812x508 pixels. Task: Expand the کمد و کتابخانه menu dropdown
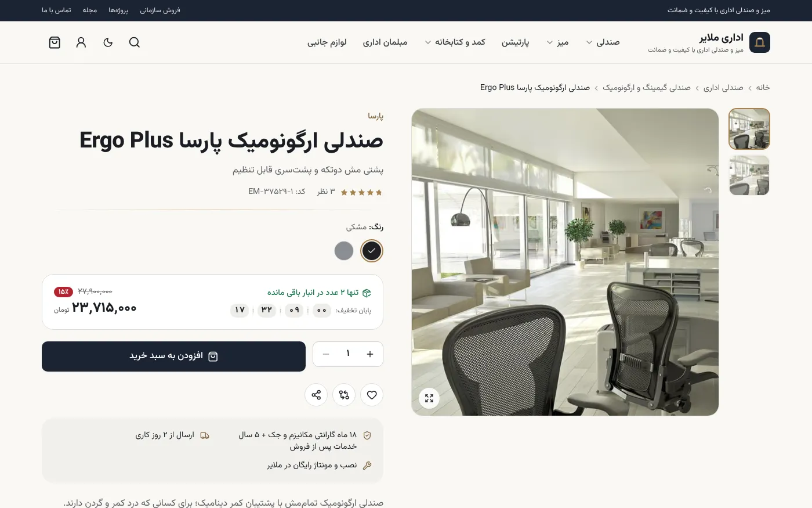(455, 42)
